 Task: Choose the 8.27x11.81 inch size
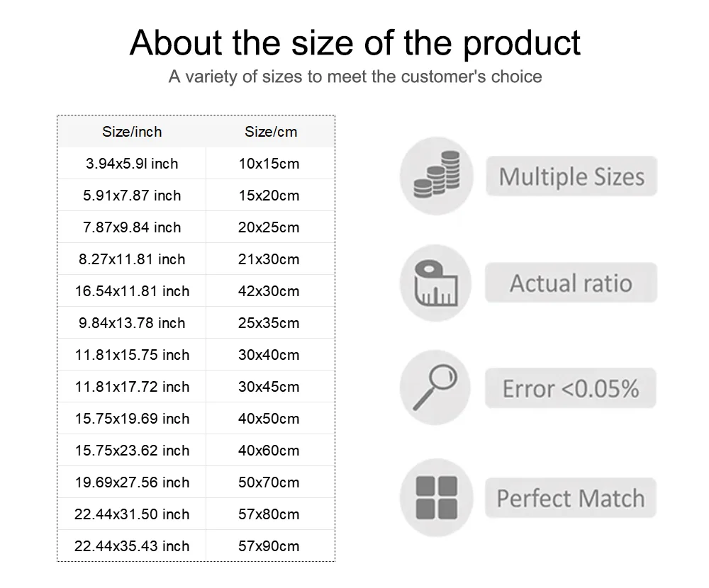click(132, 259)
